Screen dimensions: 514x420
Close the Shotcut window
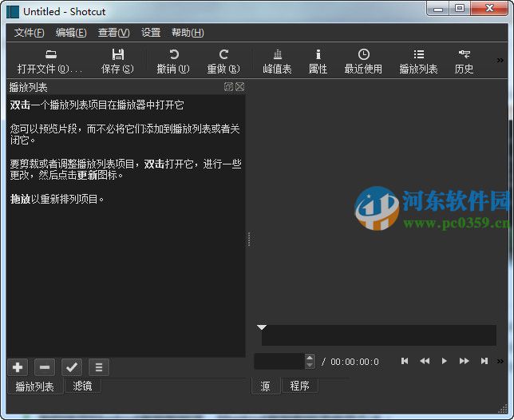pos(489,8)
